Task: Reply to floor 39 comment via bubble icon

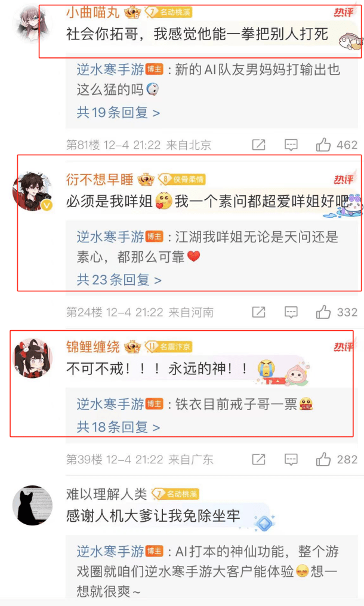Action: (x=291, y=460)
